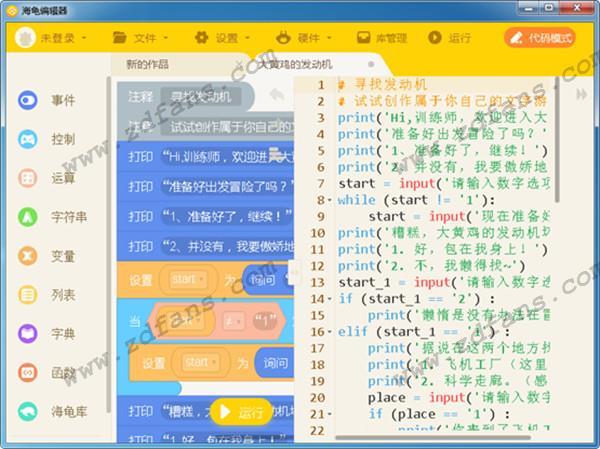Fold code line 14 if statement

point(330,299)
